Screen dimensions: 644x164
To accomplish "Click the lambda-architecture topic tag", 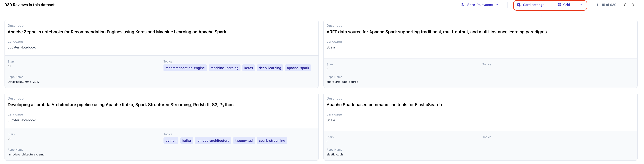I will tap(213, 141).
